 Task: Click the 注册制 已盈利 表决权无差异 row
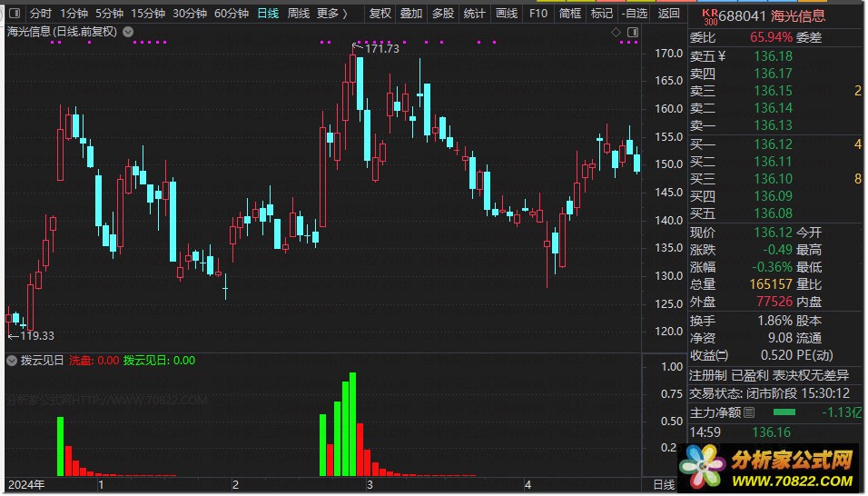point(769,375)
